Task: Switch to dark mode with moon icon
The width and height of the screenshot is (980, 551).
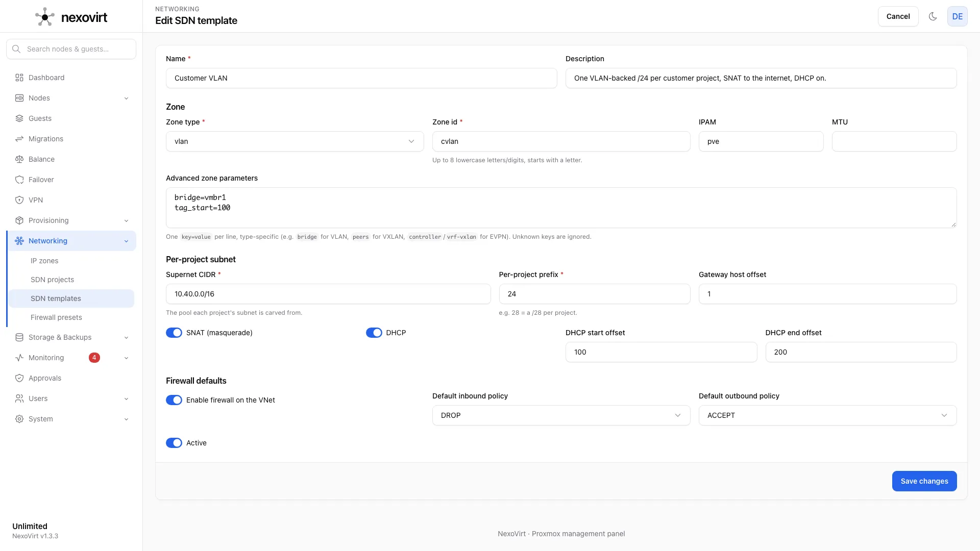Action: click(933, 16)
